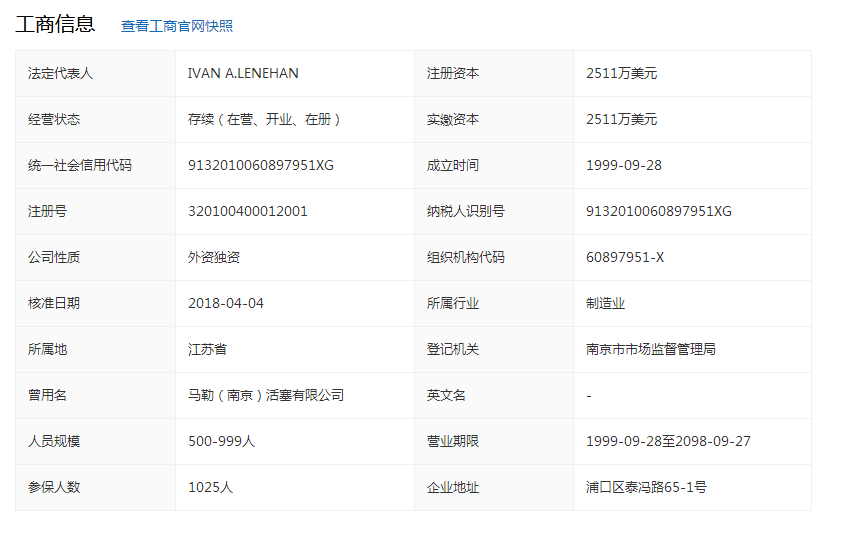The height and width of the screenshot is (535, 842).
Task: Select the 制造业 industry value
Action: tap(605, 303)
